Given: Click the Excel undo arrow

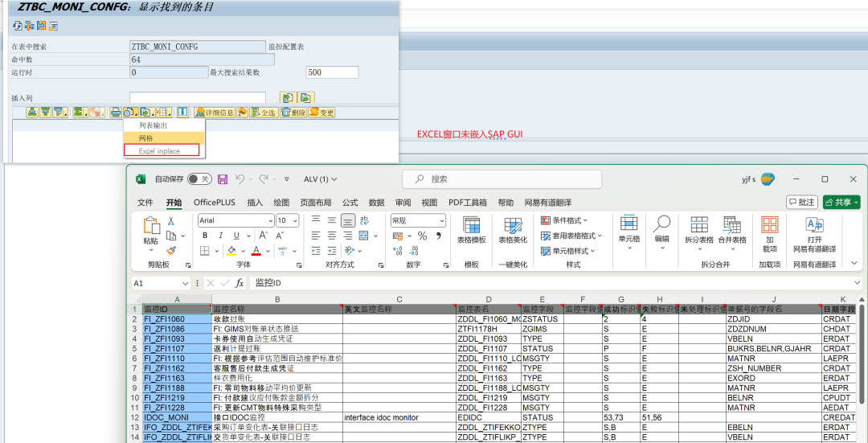Looking at the screenshot, I should [x=240, y=178].
